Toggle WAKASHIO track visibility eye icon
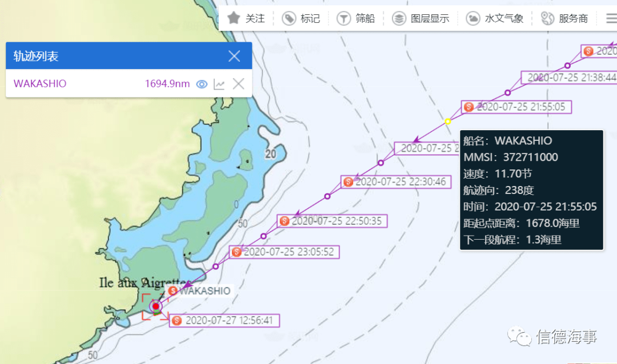Viewport: 617px width, 364px height. point(202,84)
